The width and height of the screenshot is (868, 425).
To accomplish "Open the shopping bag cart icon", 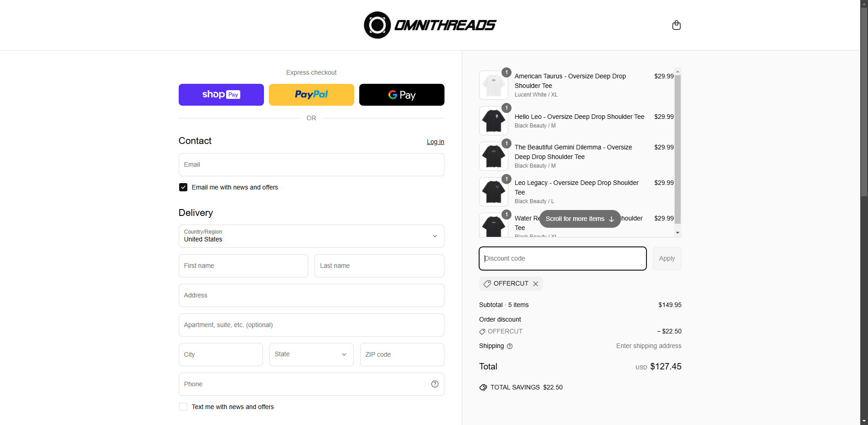I will 677,25.
